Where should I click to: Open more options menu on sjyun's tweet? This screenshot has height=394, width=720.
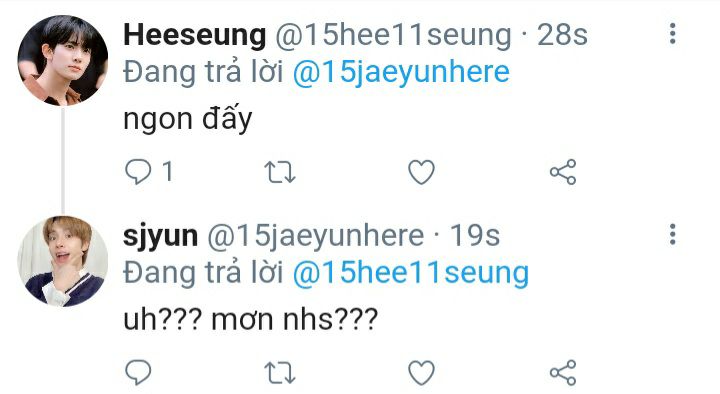pos(673,234)
